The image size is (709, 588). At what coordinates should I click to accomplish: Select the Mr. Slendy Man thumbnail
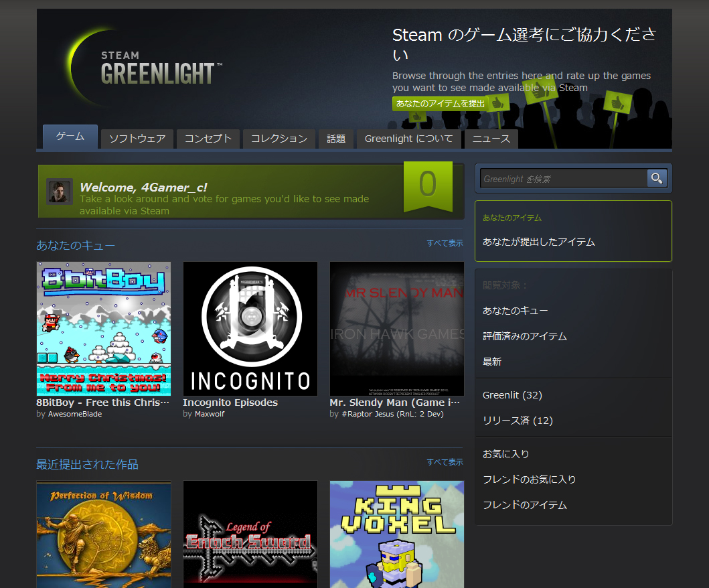point(396,328)
